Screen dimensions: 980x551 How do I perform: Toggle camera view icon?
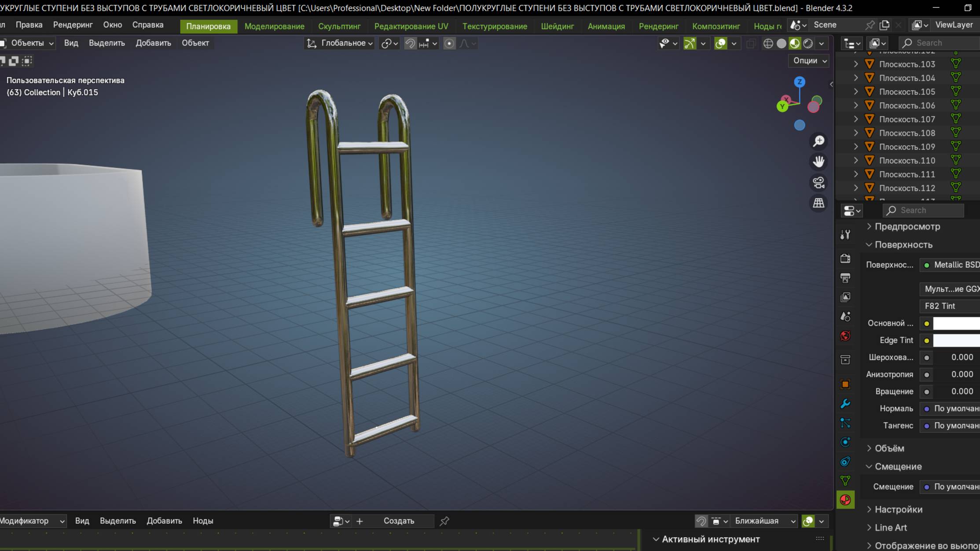819,182
